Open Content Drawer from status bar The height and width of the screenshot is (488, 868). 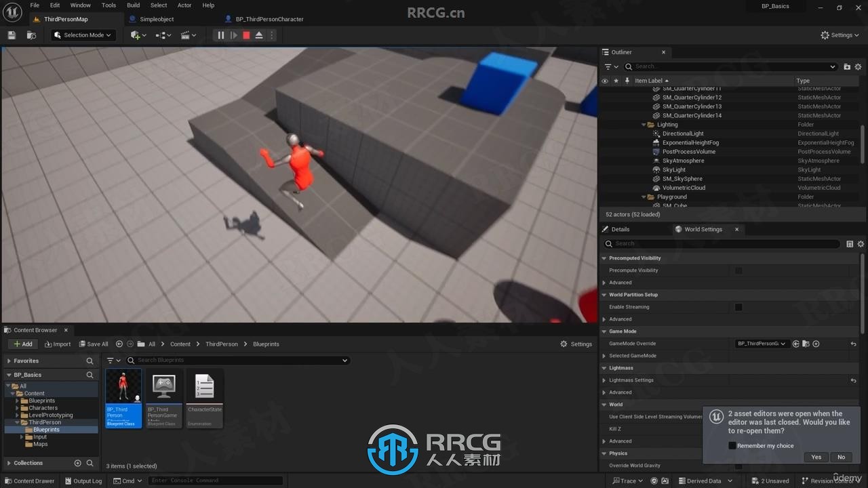tap(30, 481)
